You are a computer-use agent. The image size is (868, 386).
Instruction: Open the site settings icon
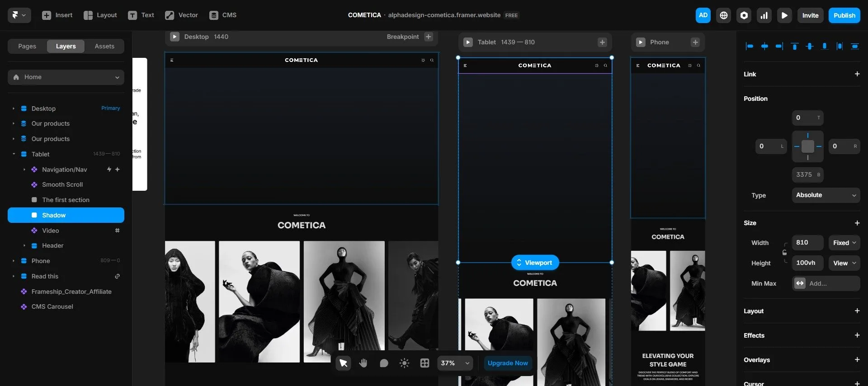[744, 15]
